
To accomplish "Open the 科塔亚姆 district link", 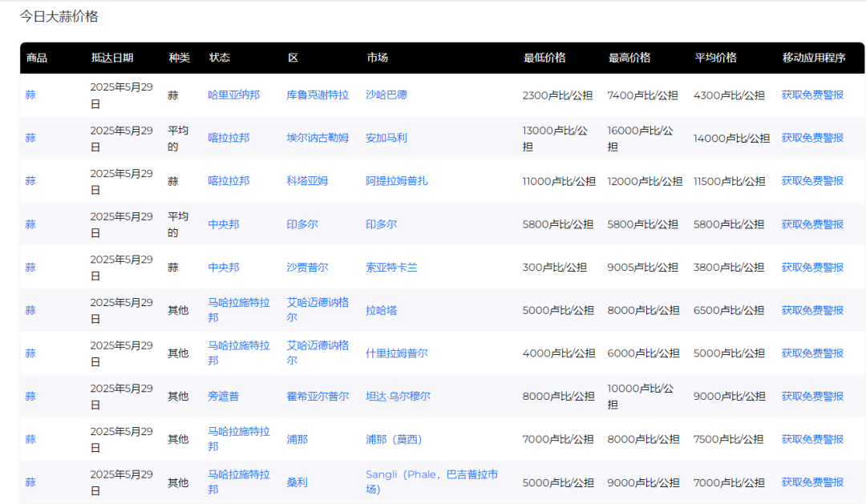I will pyautogui.click(x=307, y=181).
